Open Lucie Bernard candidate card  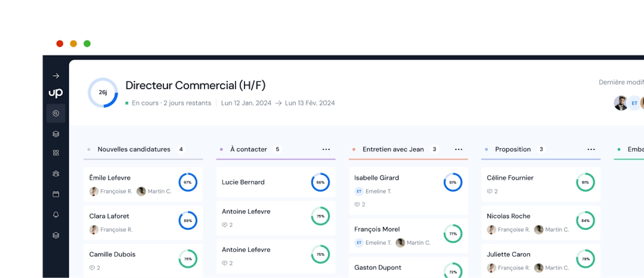243,182
